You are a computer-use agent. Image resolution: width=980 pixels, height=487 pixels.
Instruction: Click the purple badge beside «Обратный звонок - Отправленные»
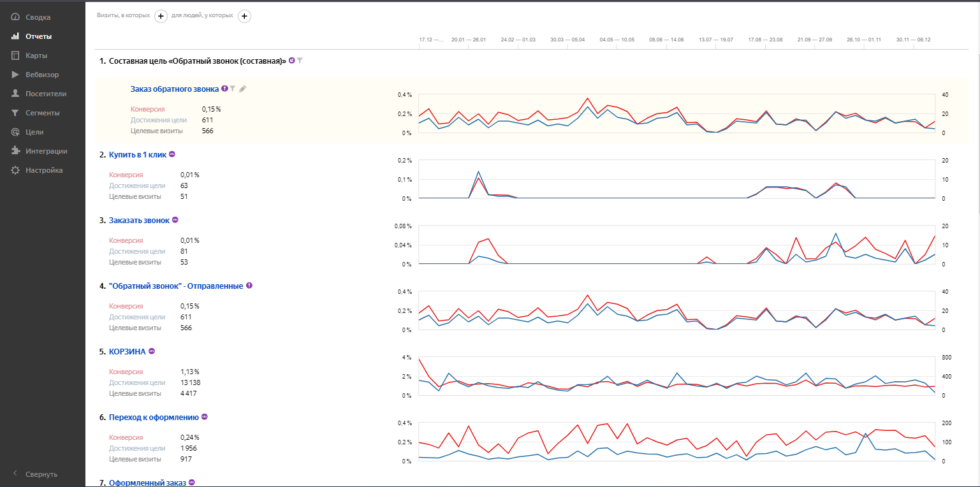point(249,286)
